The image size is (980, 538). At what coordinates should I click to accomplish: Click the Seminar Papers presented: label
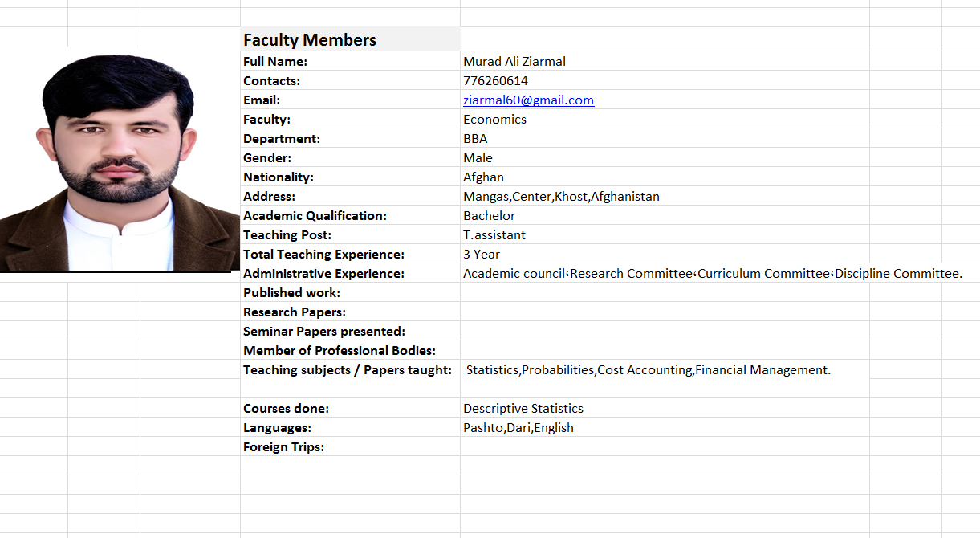click(324, 331)
